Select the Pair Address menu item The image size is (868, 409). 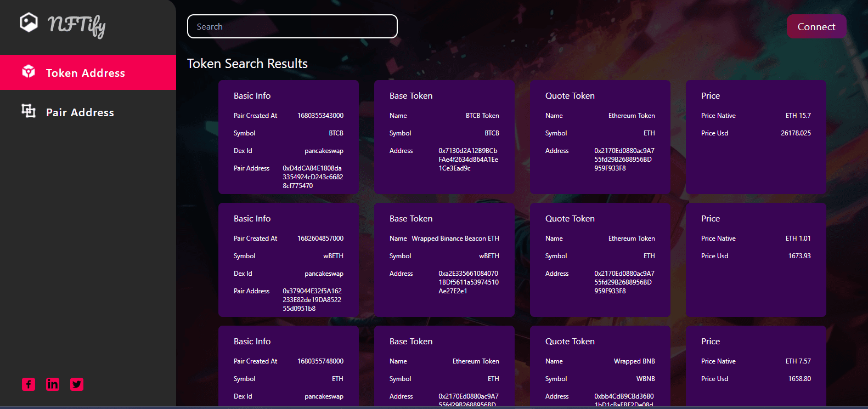coord(88,112)
